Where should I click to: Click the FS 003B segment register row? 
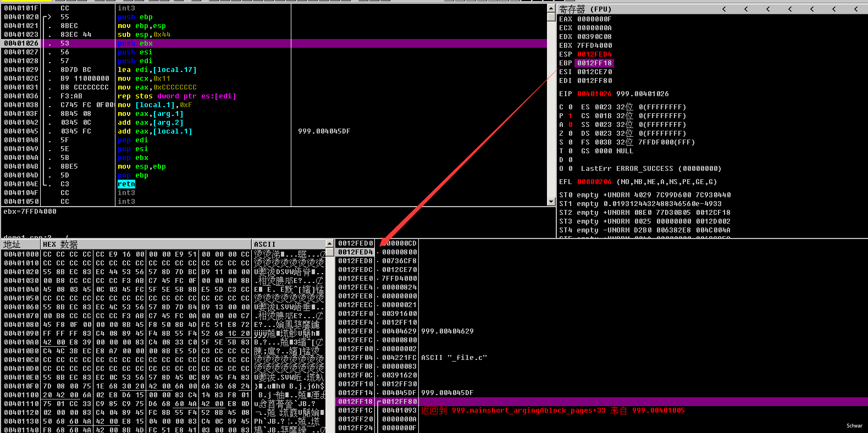pyautogui.click(x=638, y=142)
